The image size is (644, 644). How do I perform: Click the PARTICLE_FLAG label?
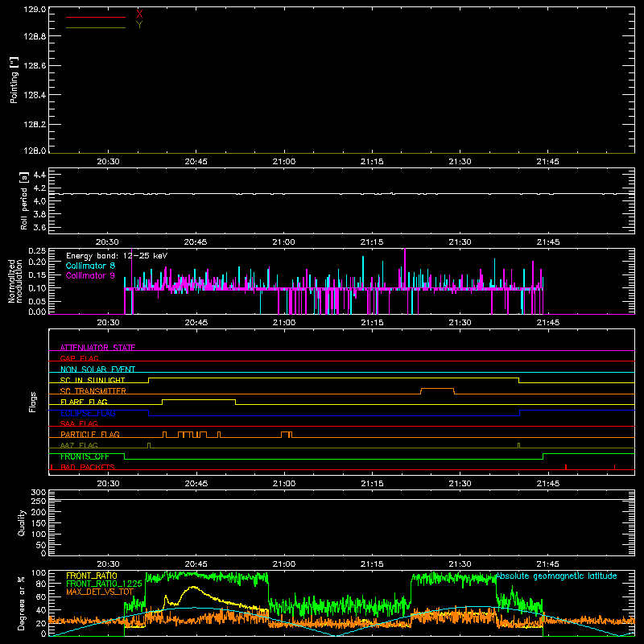pos(90,435)
